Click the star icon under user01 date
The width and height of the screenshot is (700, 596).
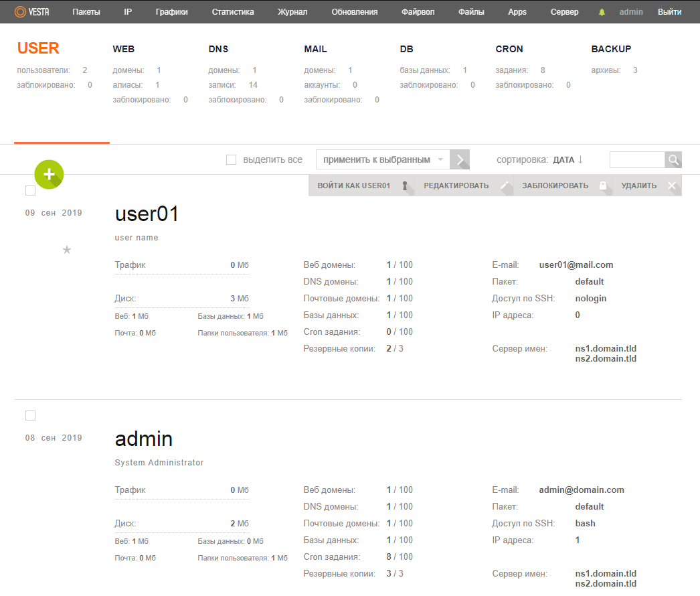[x=66, y=250]
